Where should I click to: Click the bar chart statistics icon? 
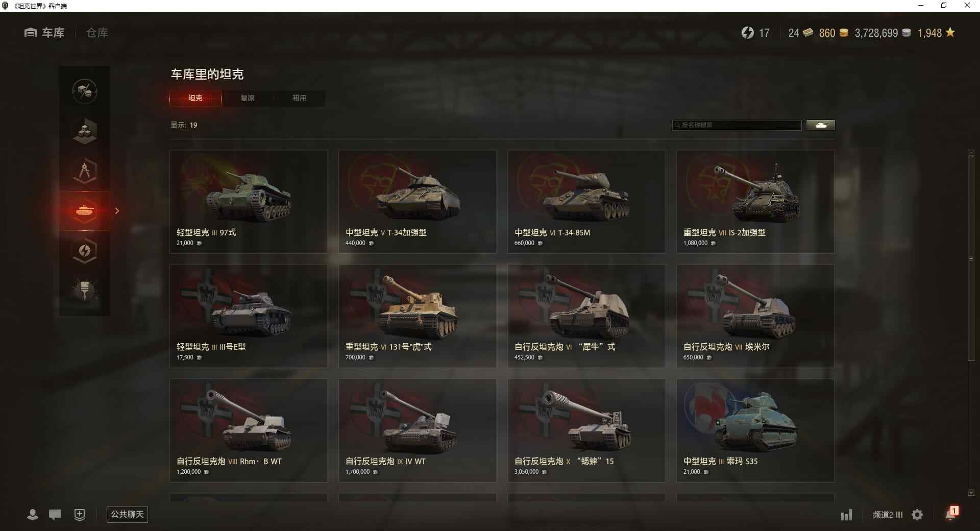coord(846,515)
